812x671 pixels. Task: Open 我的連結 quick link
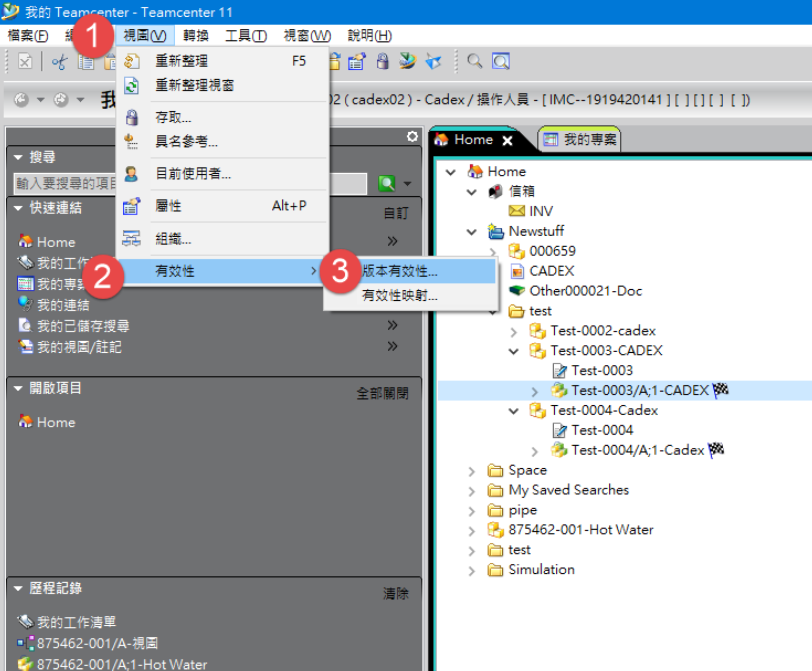point(54,305)
